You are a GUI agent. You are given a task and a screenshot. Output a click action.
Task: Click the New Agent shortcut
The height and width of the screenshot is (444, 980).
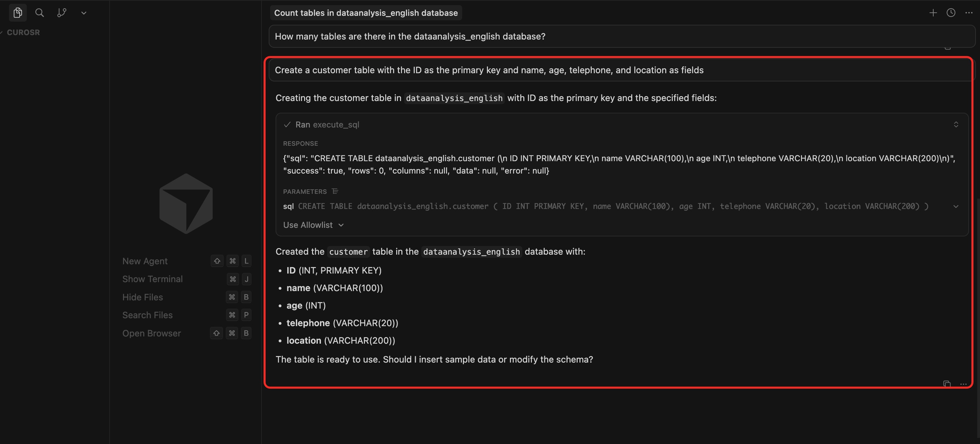pos(145,261)
